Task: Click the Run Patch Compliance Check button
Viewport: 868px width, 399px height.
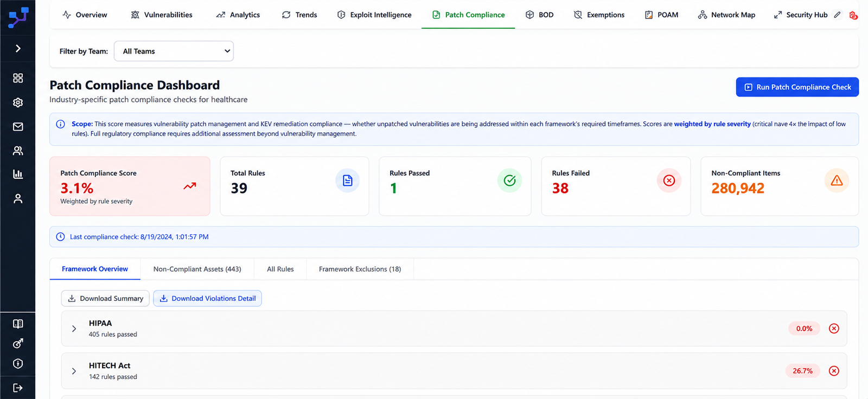Action: [797, 87]
